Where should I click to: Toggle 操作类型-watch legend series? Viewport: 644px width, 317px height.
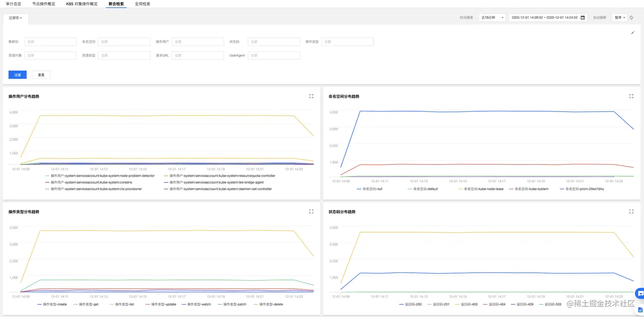pyautogui.click(x=196, y=304)
